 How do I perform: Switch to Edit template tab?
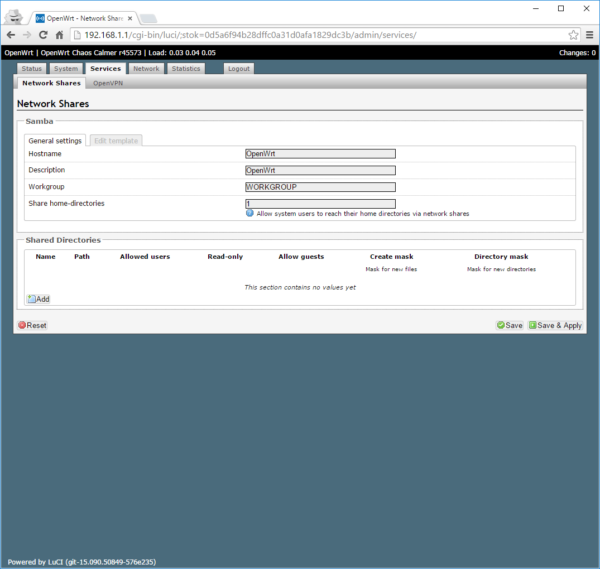(x=115, y=141)
